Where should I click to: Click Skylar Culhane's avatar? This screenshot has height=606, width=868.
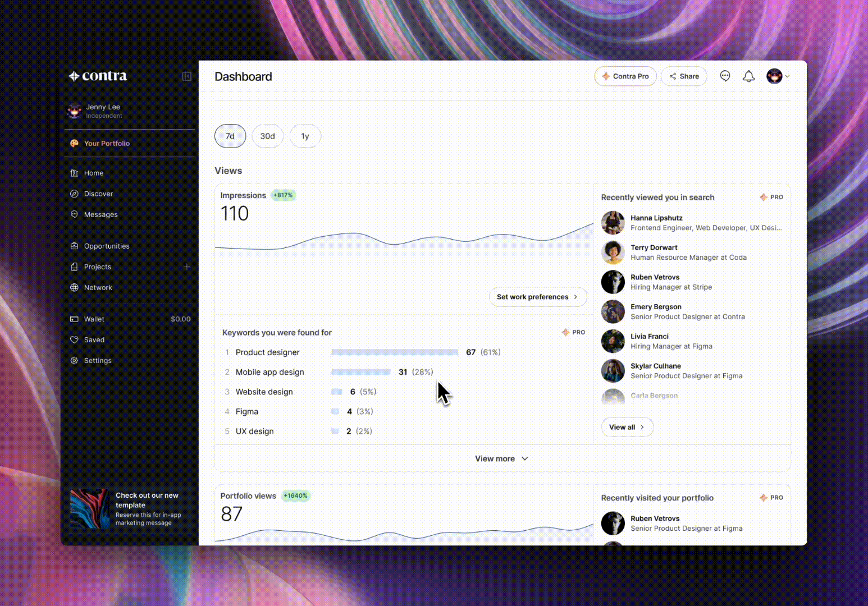(613, 371)
